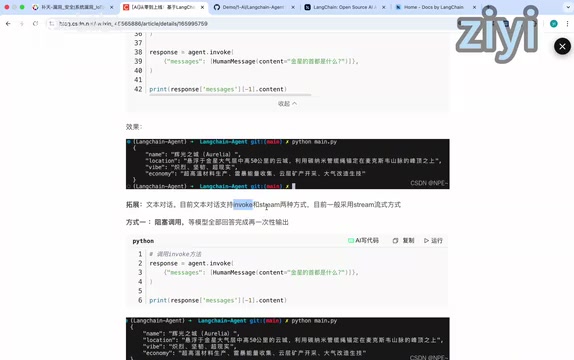Close the LangChain Open Source AI tab
This screenshot has width=574, height=360.
point(384,7)
